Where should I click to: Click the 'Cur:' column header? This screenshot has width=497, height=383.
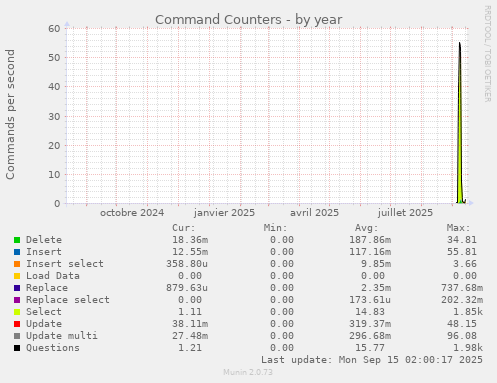click(184, 228)
